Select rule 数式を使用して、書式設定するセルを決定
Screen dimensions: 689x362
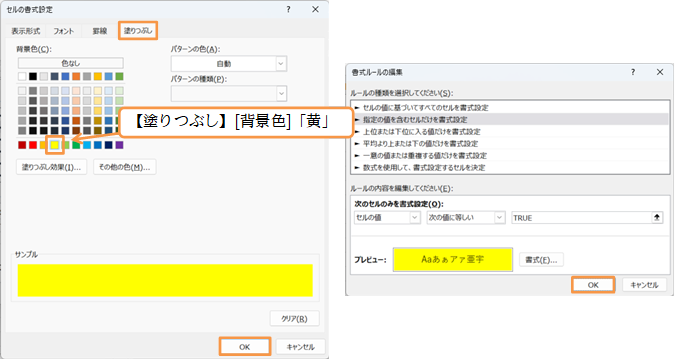pyautogui.click(x=510, y=167)
